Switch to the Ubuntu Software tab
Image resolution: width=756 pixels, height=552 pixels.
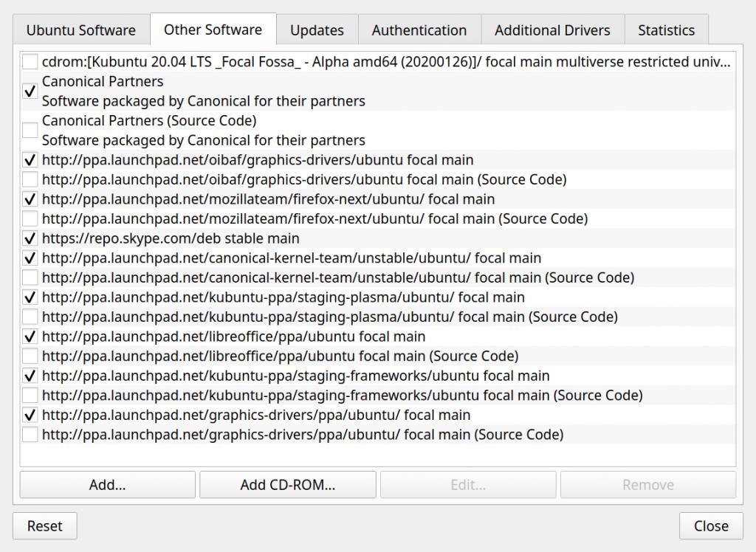pos(80,30)
